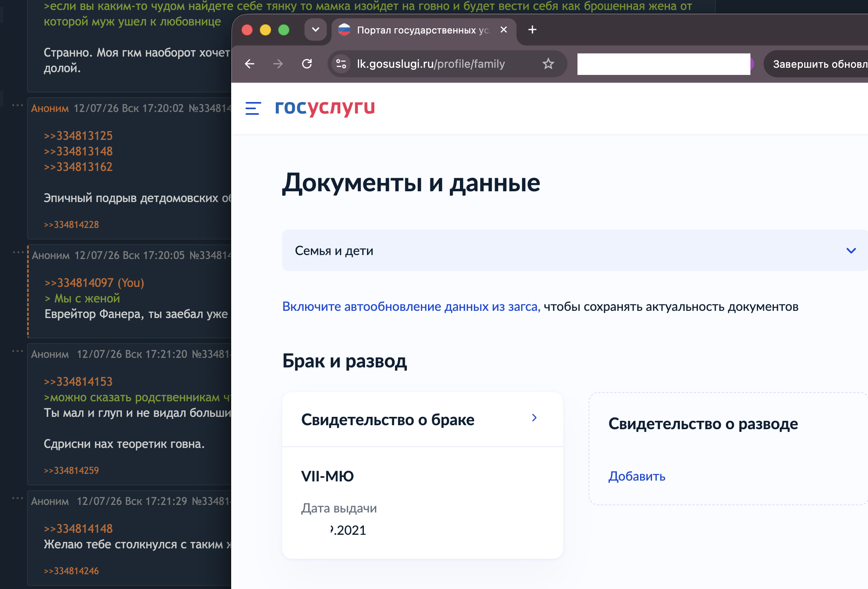This screenshot has width=868, height=589.
Task: Click backlink >>334814246 in forum window
Action: coord(71,571)
